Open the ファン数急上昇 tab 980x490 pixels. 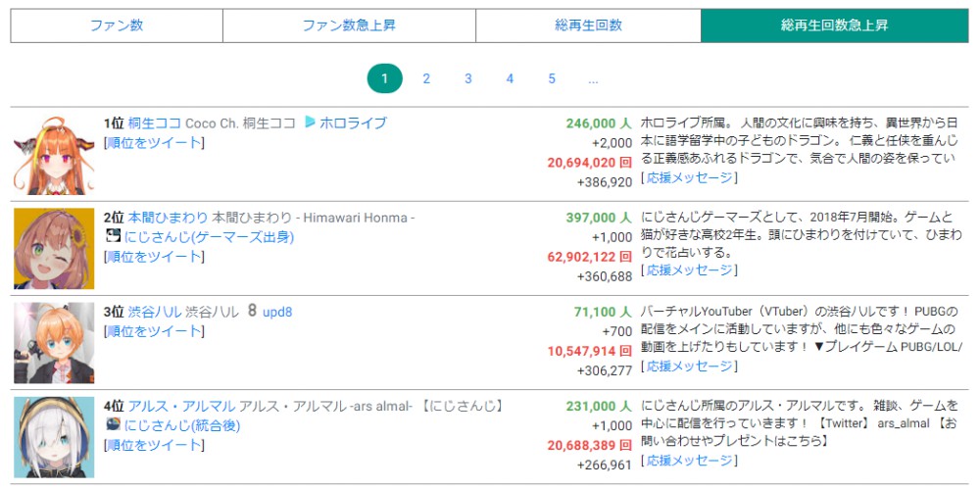tap(350, 25)
